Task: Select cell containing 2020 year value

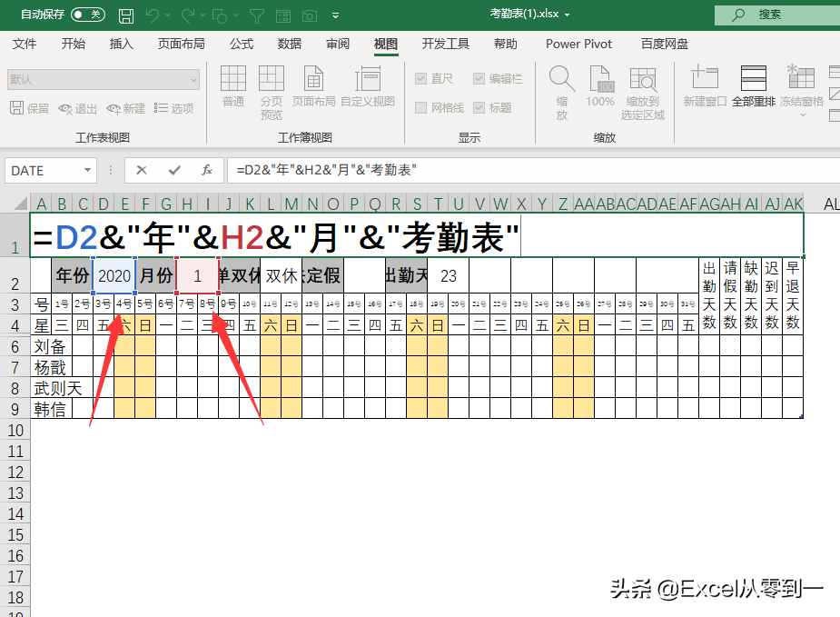Action: click(114, 275)
